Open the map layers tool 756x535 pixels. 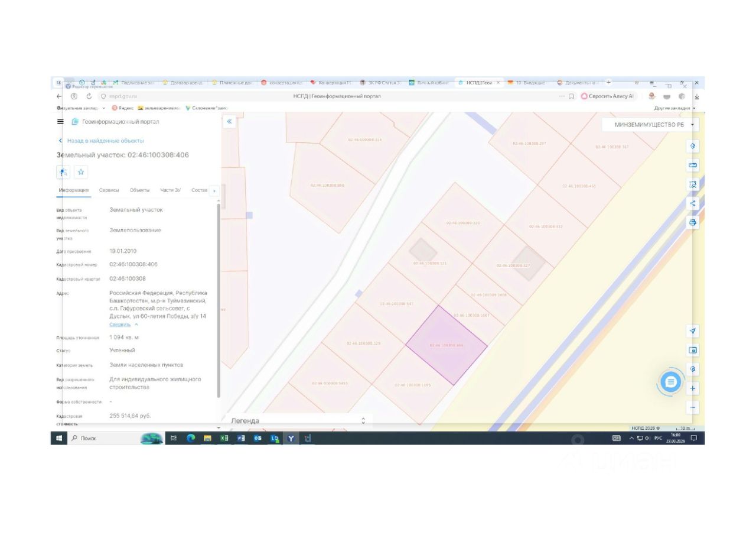coord(693,146)
